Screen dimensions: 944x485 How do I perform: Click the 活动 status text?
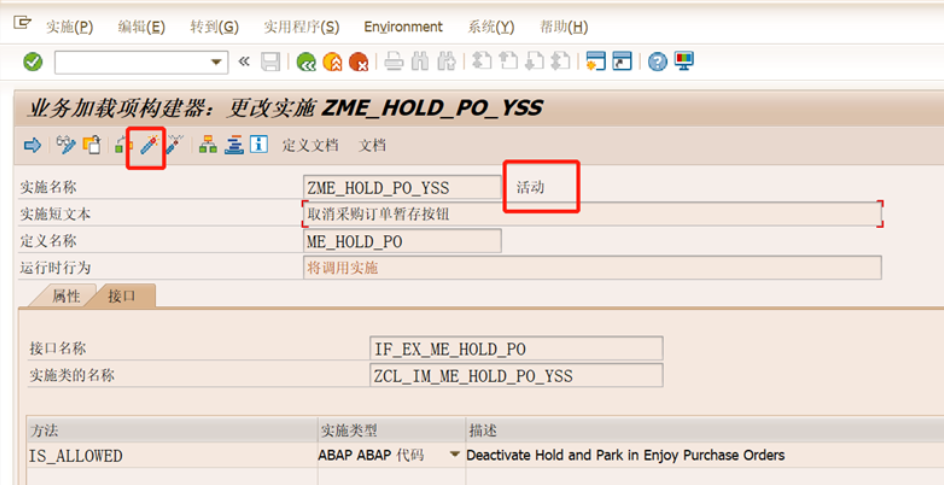[530, 188]
